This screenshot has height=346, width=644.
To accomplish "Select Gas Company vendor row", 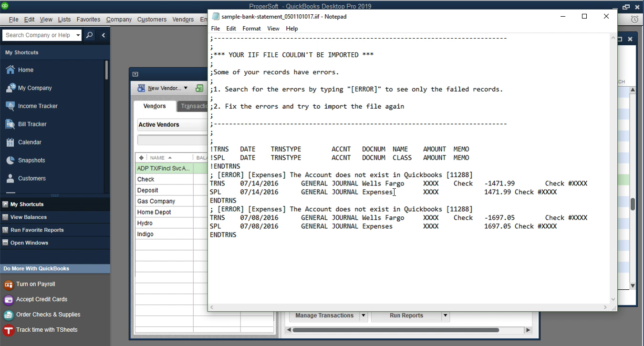I will pyautogui.click(x=164, y=201).
